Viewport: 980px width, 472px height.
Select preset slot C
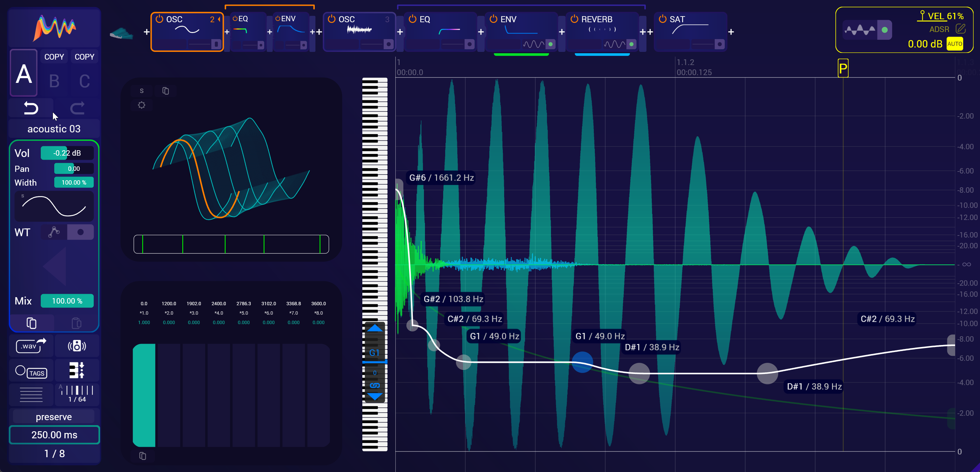click(85, 81)
